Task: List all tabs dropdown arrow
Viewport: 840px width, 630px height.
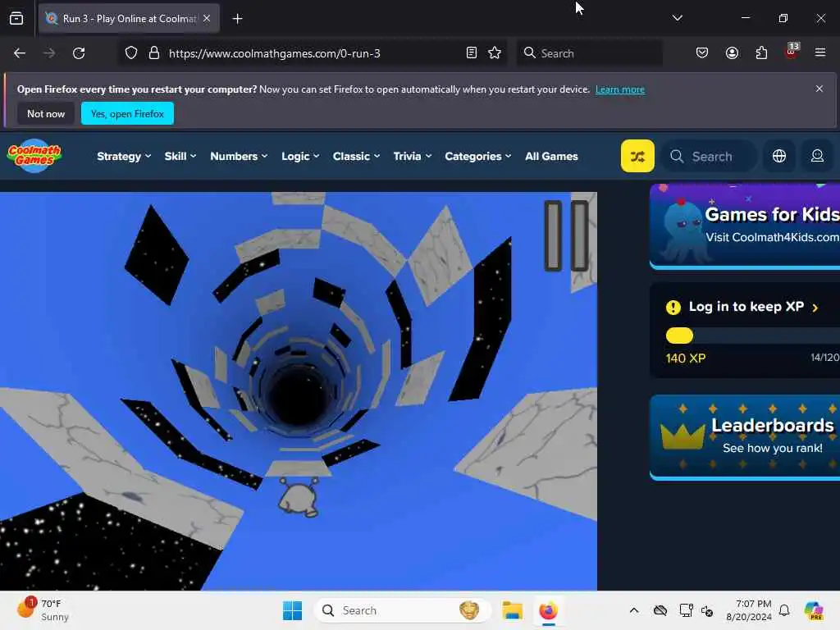Action: click(677, 18)
